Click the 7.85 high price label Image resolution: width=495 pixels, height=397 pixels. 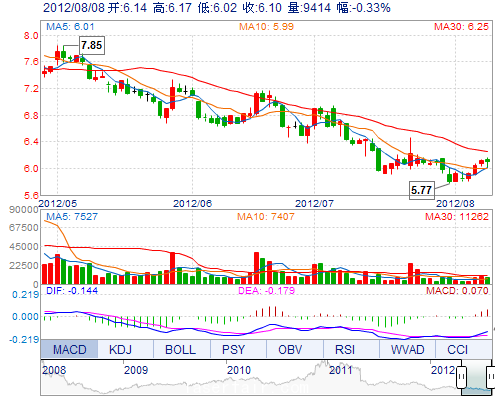92,45
